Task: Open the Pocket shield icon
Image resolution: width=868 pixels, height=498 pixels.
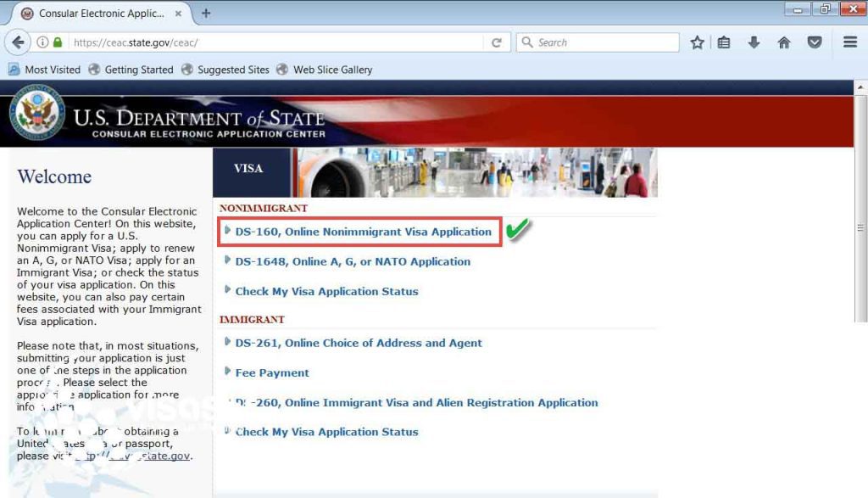Action: click(815, 42)
